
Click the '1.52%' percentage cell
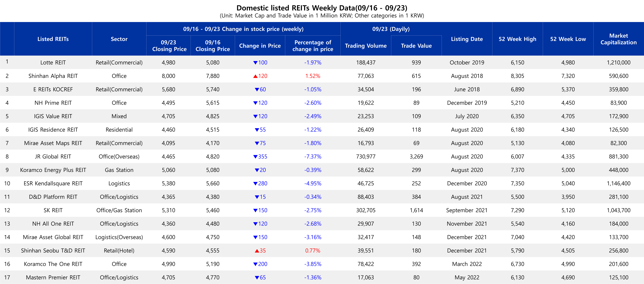(313, 76)
